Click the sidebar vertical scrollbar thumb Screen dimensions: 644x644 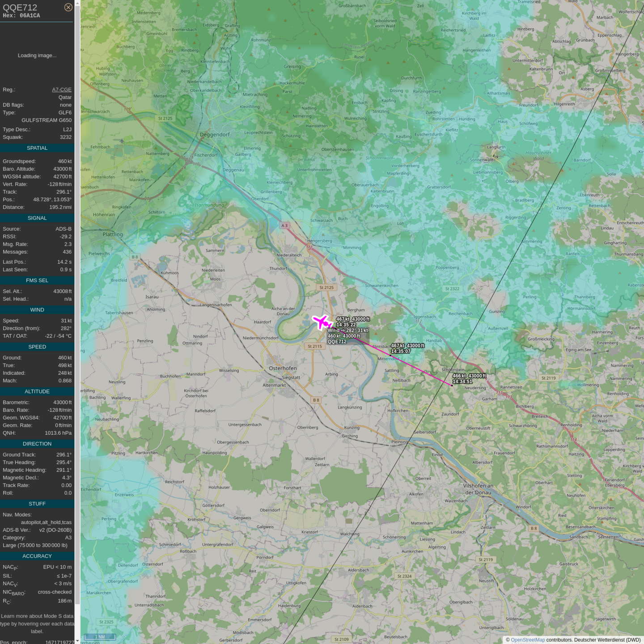click(77, 304)
